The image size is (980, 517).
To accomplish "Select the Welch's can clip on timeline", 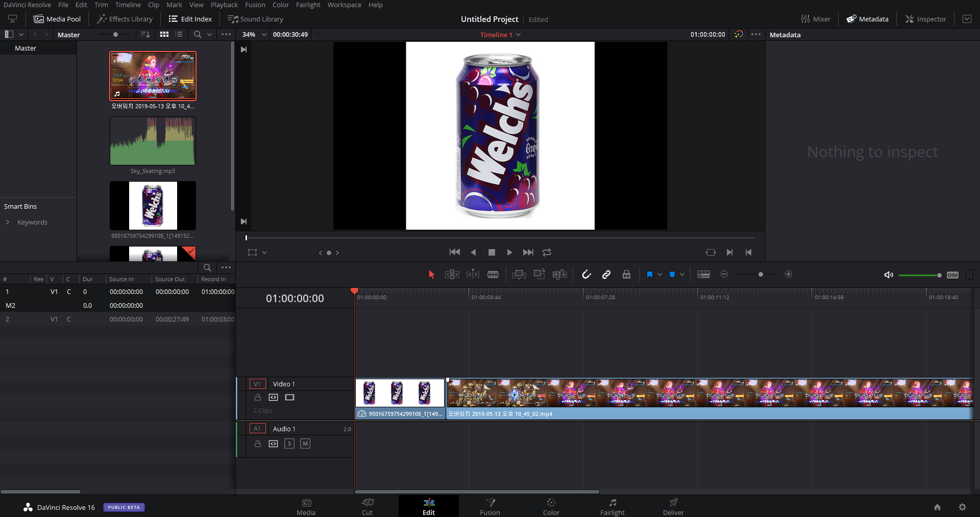I will click(x=400, y=399).
